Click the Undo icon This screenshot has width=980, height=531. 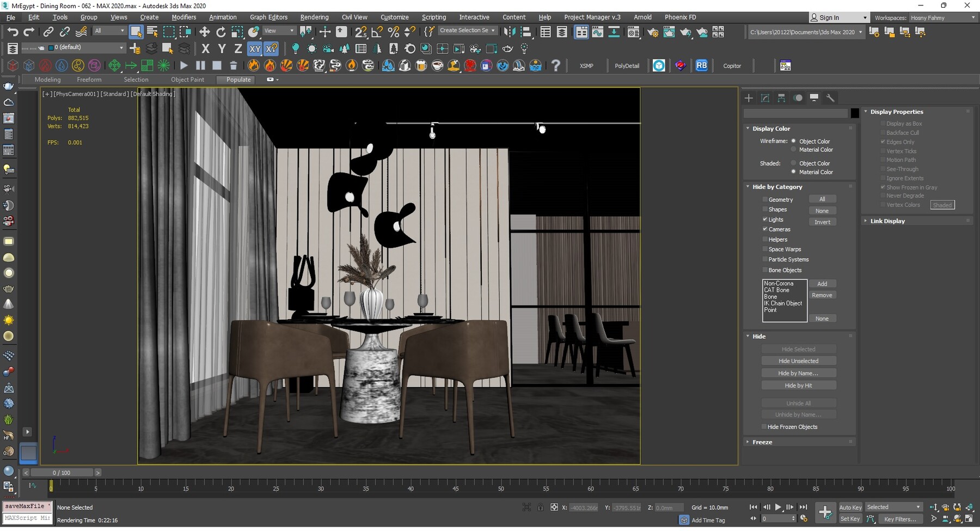(x=13, y=32)
